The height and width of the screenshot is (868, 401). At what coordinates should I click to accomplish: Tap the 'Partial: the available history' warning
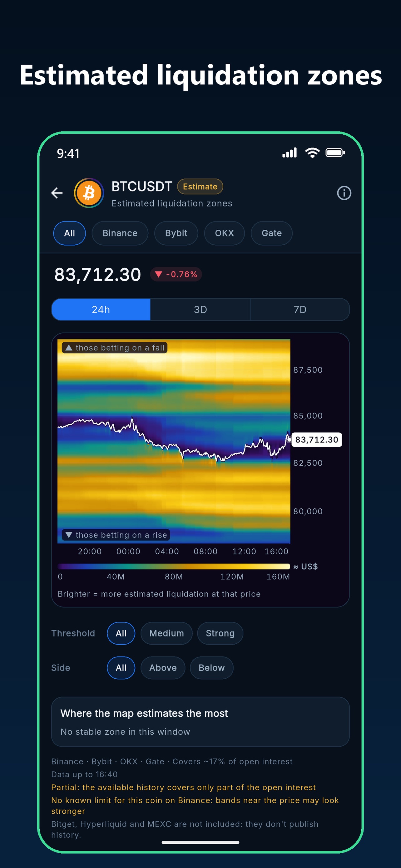click(x=184, y=787)
